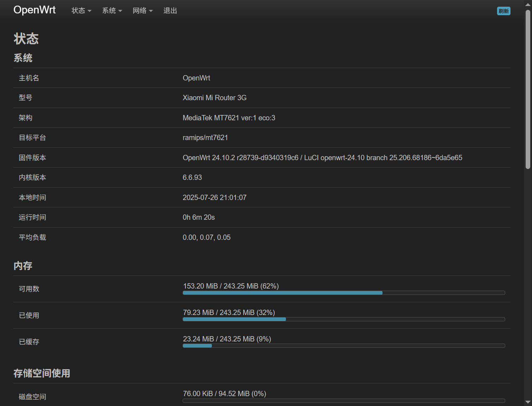Click the 已缓存 cached memory bar
The width and height of the screenshot is (532, 406).
(x=344, y=346)
